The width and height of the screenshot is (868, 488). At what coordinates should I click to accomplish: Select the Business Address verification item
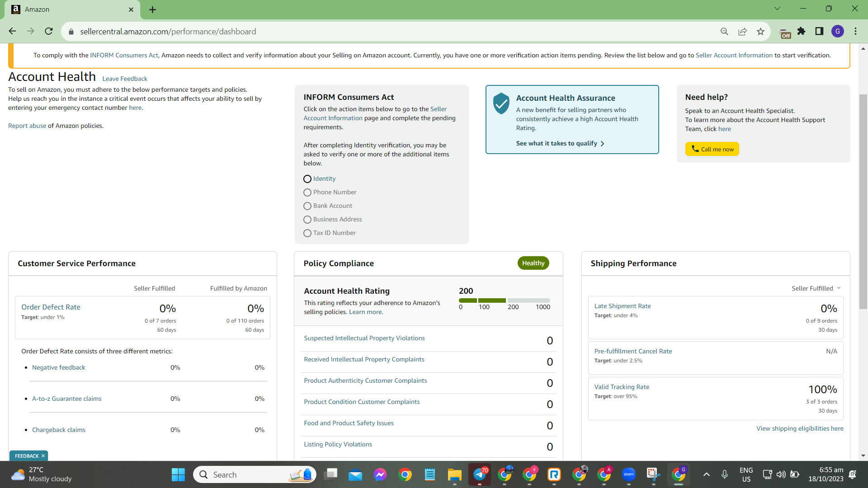pyautogui.click(x=333, y=220)
